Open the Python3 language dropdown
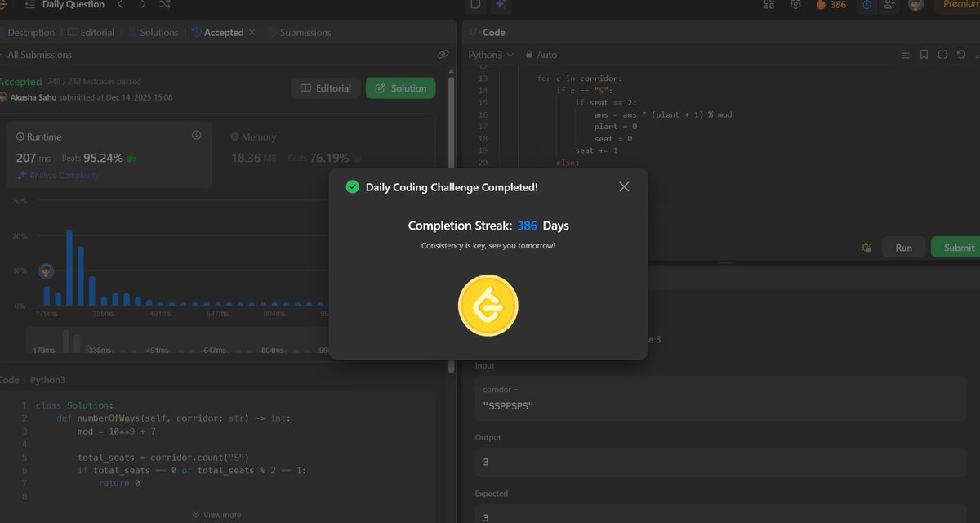980x523 pixels. pos(491,55)
